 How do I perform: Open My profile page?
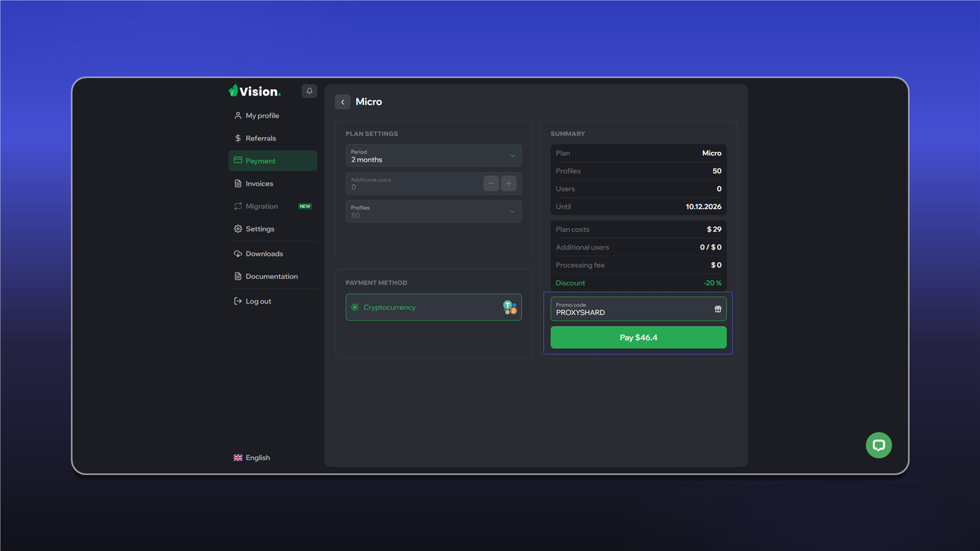273,116
